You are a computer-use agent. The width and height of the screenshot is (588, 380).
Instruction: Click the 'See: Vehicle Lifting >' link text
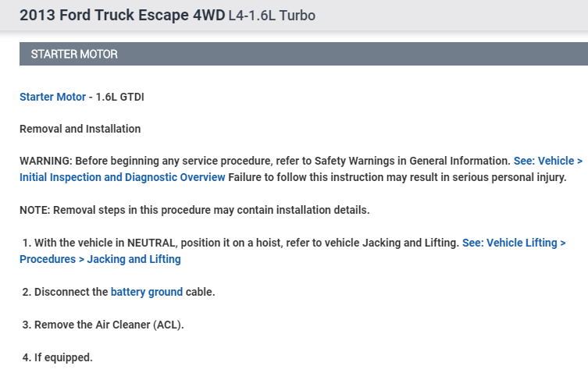click(x=514, y=243)
